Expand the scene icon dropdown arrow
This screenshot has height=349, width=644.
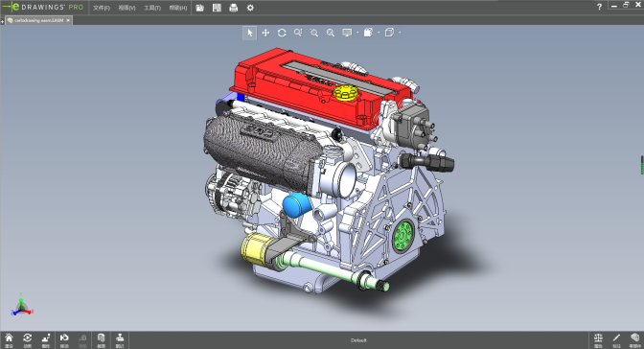(x=379, y=33)
